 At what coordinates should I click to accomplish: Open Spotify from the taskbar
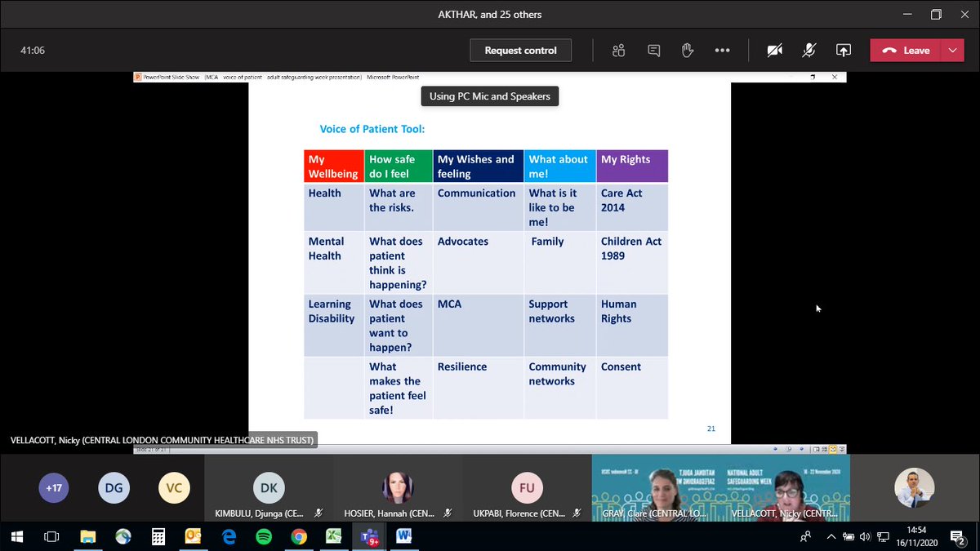pyautogui.click(x=264, y=536)
